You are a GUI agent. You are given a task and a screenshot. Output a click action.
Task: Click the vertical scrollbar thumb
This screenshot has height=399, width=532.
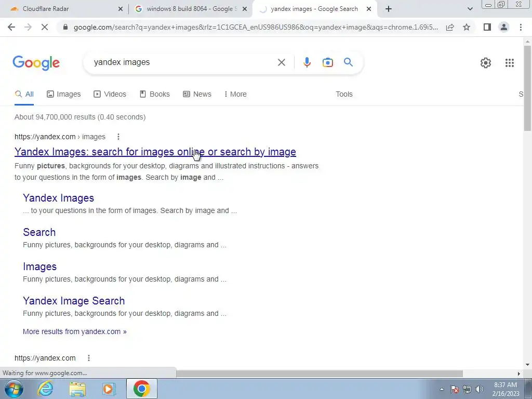(527, 88)
